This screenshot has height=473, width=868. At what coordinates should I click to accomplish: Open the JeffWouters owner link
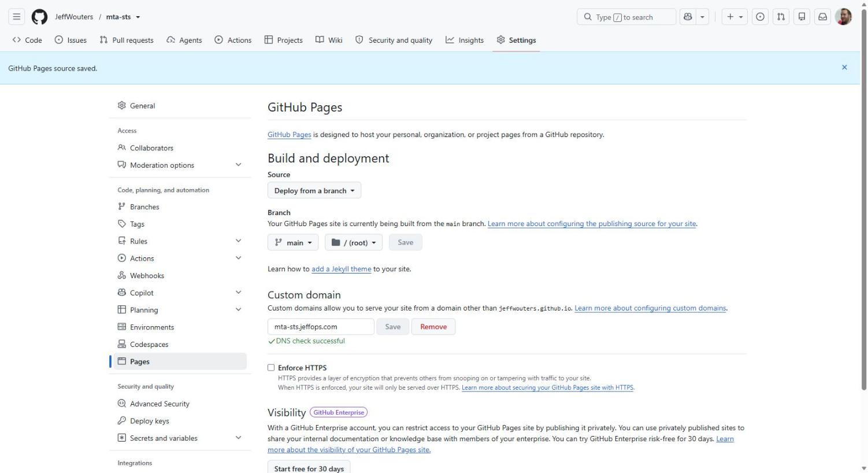74,17
